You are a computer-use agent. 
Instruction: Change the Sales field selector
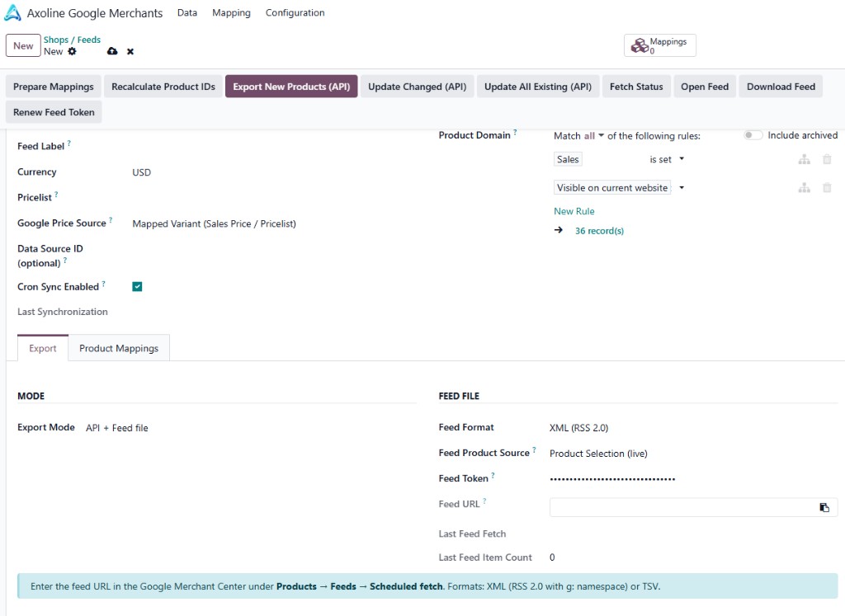point(568,159)
